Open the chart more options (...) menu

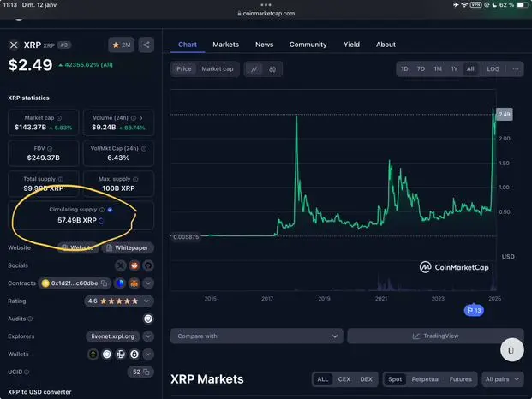pyautogui.click(x=516, y=69)
